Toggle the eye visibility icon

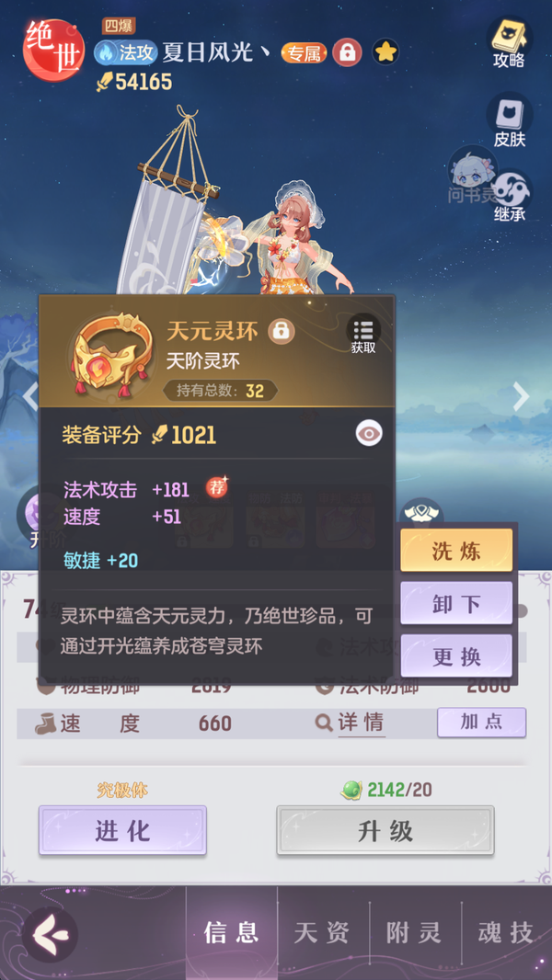tap(369, 434)
